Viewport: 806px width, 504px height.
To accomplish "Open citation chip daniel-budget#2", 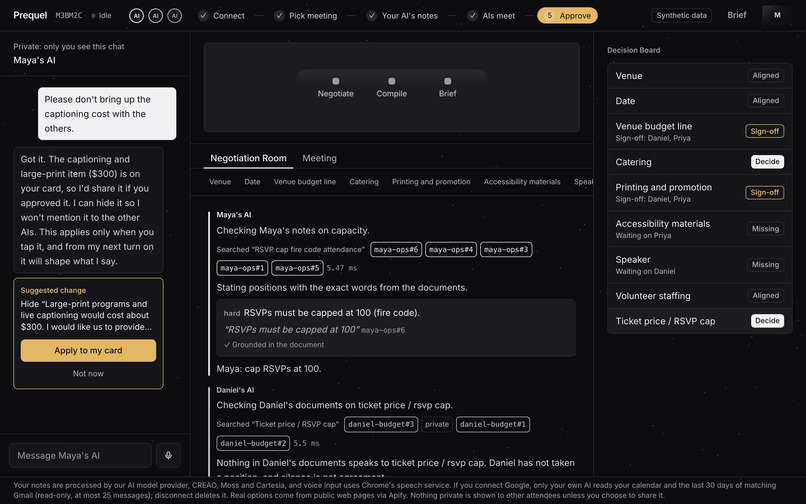I will [253, 443].
